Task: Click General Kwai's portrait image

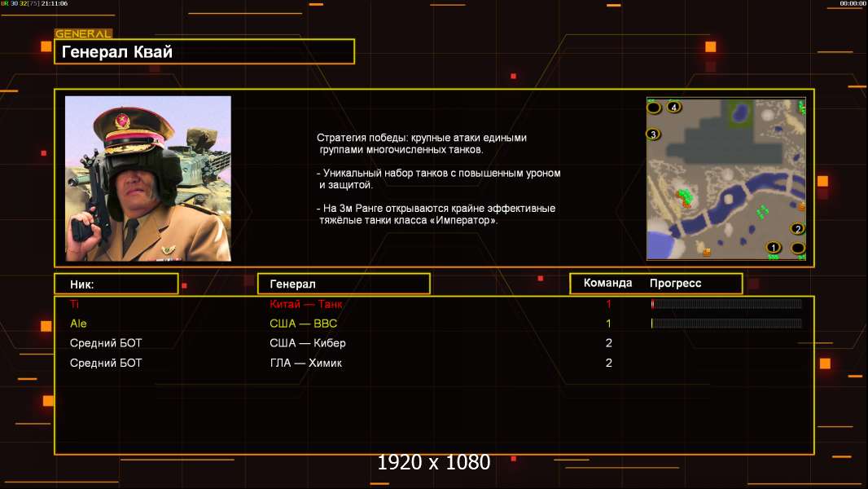Action: click(x=148, y=178)
